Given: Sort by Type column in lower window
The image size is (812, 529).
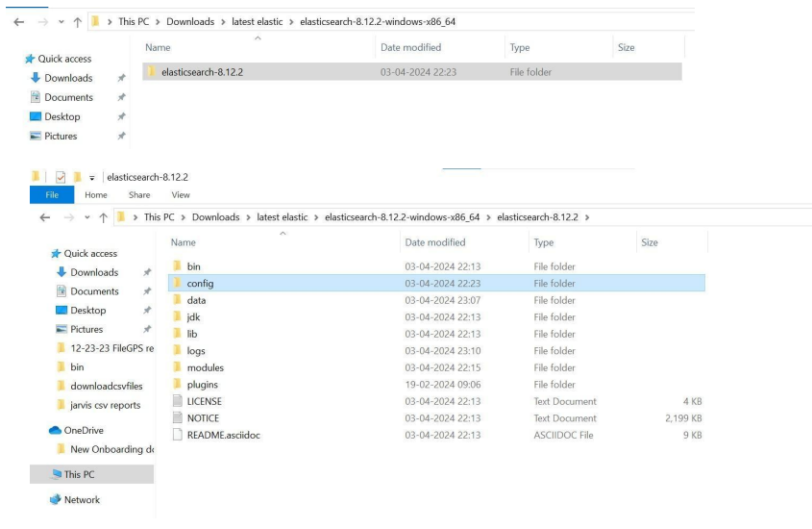Looking at the screenshot, I should click(x=544, y=242).
